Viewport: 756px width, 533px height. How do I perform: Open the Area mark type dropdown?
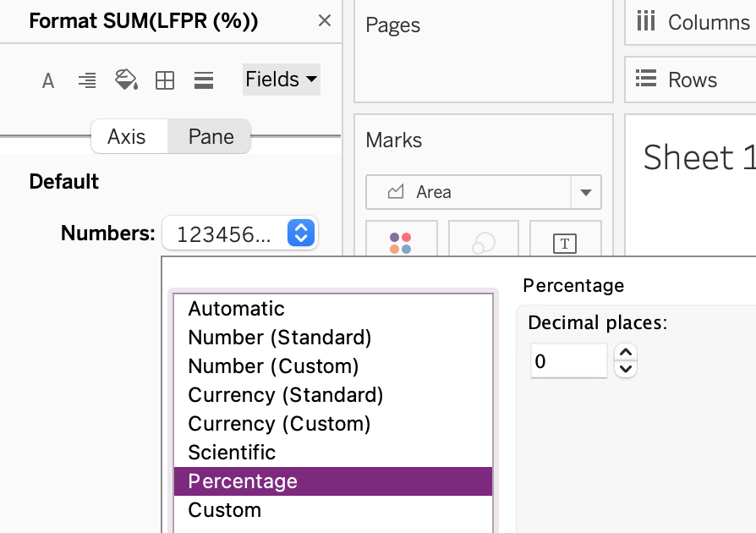coord(585,193)
